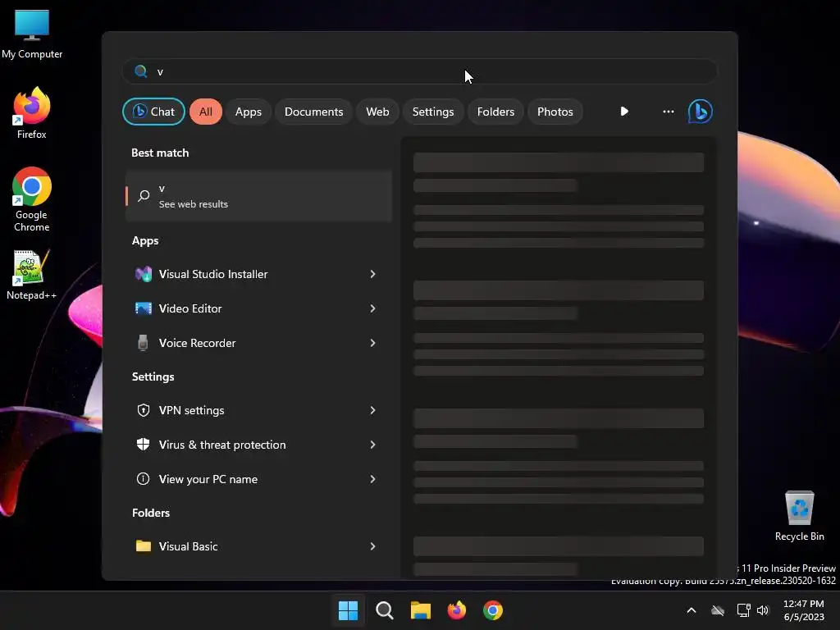Click the OneDrive cloud icon in tray
Viewport: 840px width, 630px height.
tap(718, 610)
